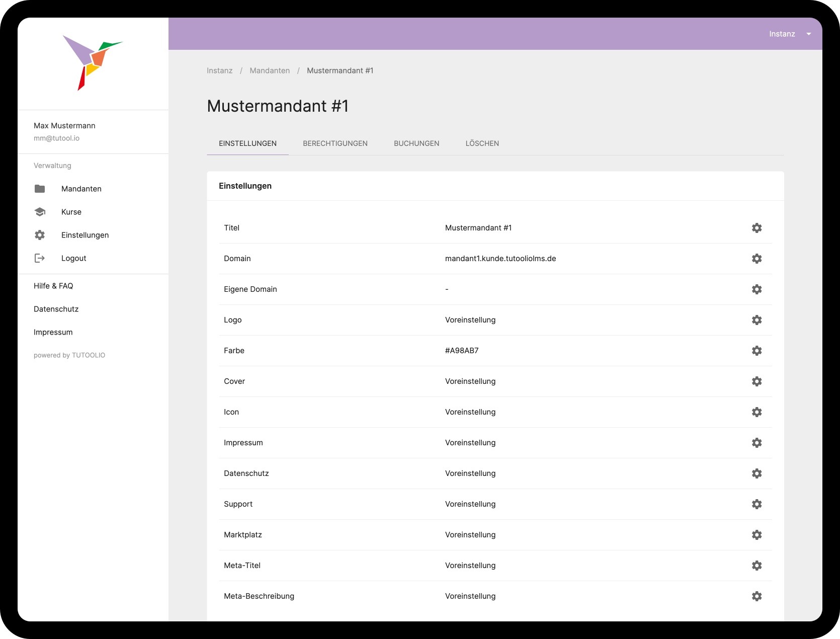Navigate to Instanz breadcrumb
This screenshot has width=840, height=639.
219,70
